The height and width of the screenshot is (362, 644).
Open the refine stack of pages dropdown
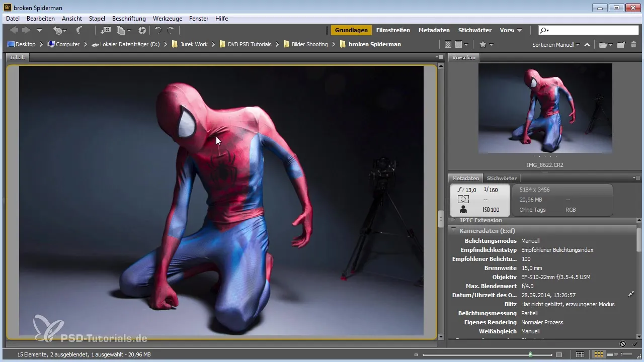click(123, 31)
